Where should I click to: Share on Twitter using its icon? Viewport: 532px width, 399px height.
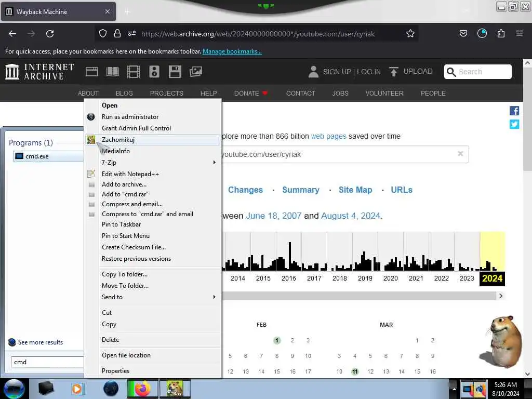pos(514,124)
